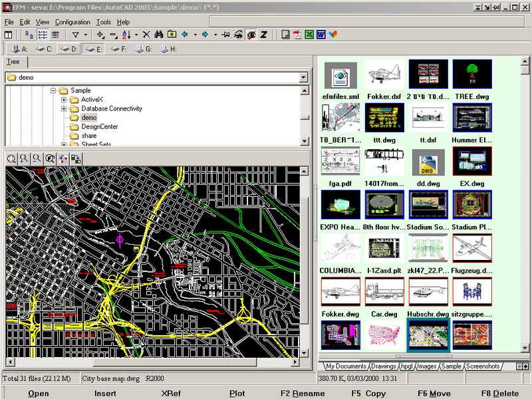Image resolution: width=532 pixels, height=399 pixels.
Task: Click the zoom in magnifier icon
Action: click(24, 159)
